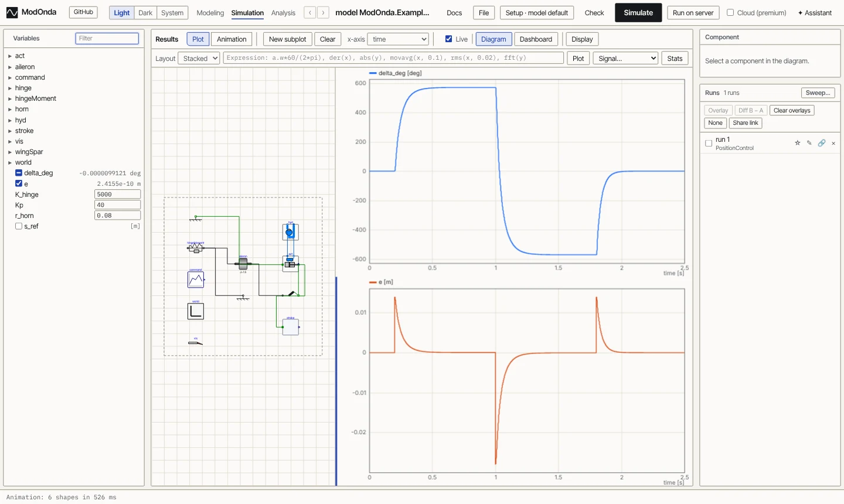The height and width of the screenshot is (504, 844).
Task: Rename run 1 with pencil icon
Action: point(809,143)
